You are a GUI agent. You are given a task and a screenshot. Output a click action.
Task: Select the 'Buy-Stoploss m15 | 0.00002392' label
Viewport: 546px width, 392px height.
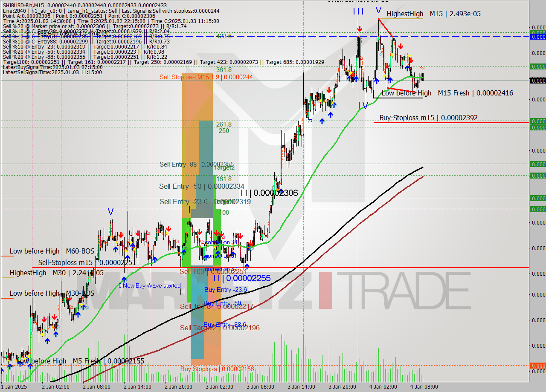[x=428, y=118]
